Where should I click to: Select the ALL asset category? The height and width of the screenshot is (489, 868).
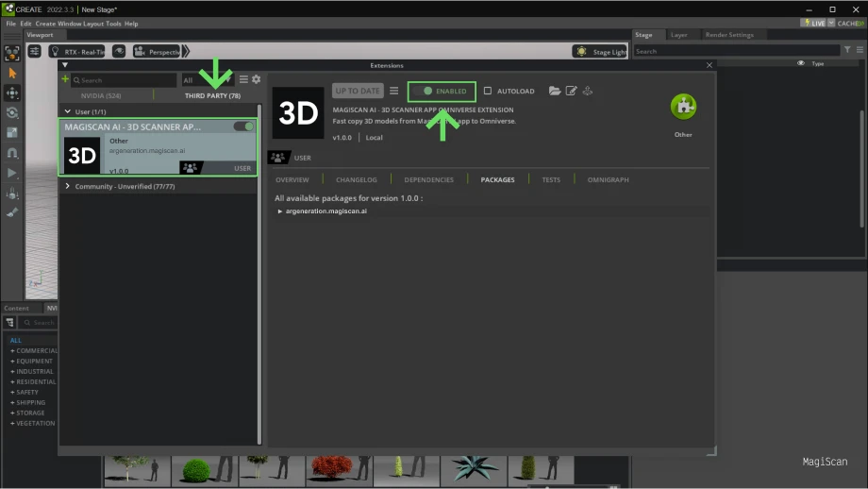point(15,341)
